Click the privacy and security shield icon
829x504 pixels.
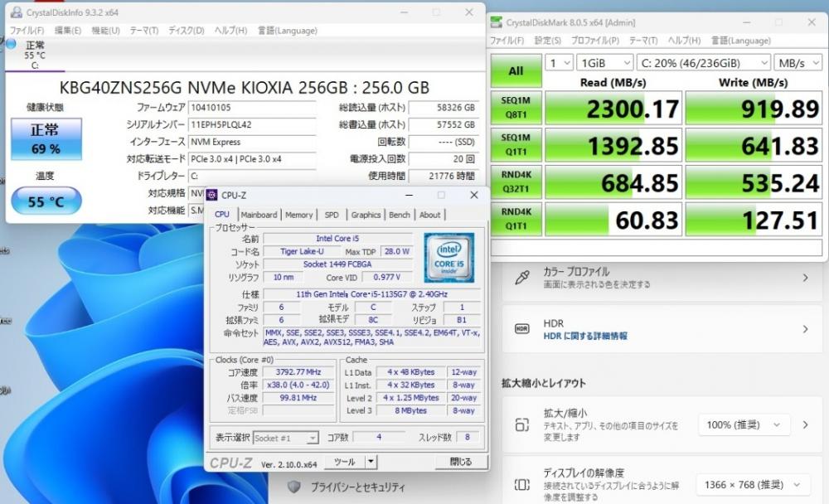[294, 487]
